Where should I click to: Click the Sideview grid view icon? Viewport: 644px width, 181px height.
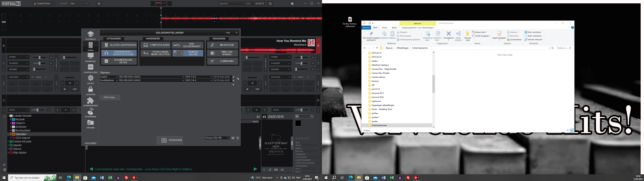[276, 170]
